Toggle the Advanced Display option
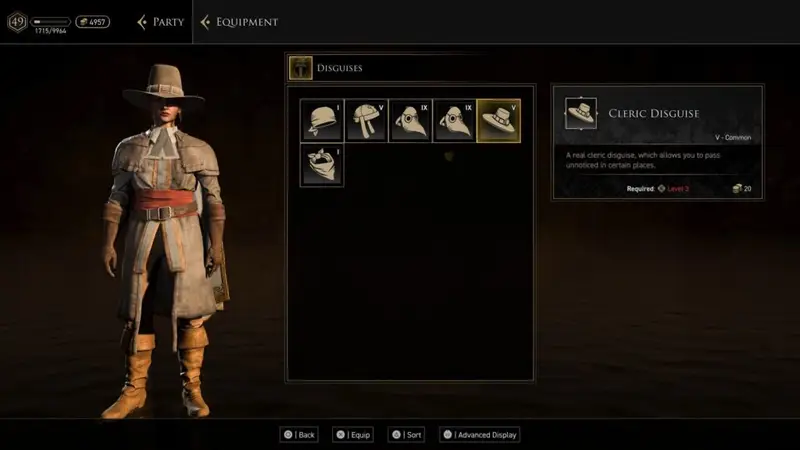The height and width of the screenshot is (450, 800). (480, 435)
